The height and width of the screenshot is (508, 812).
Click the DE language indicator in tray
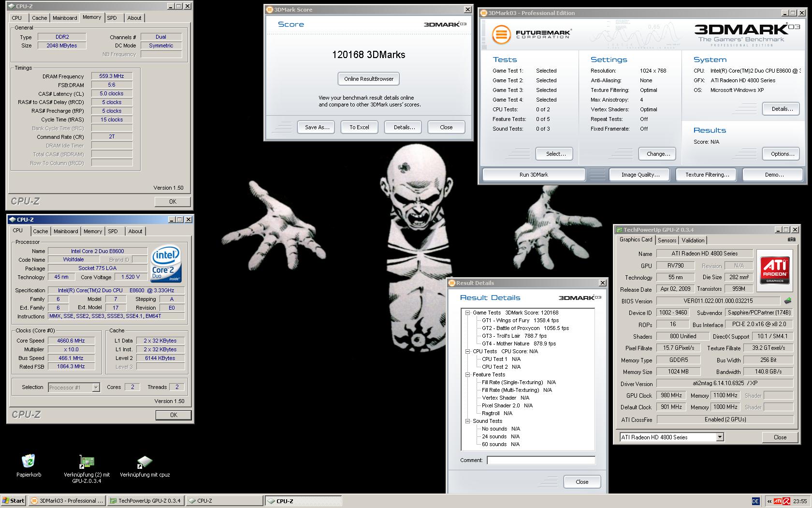[755, 501]
